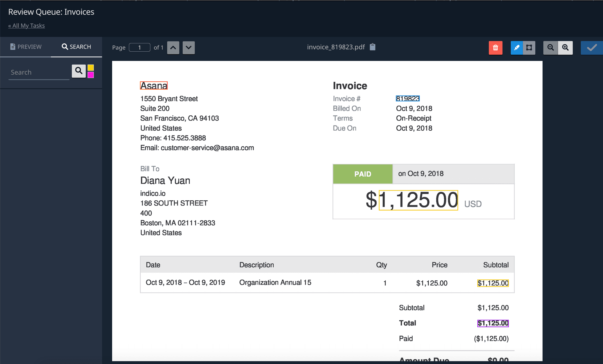603x364 pixels.
Task: Select highlighted invoice number 819823
Action: (407, 98)
